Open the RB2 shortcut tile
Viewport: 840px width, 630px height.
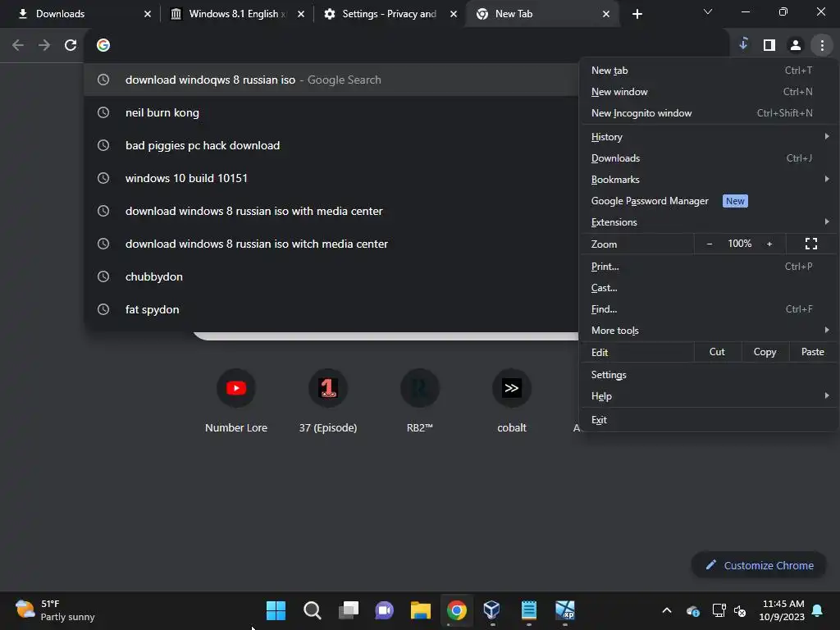point(419,400)
